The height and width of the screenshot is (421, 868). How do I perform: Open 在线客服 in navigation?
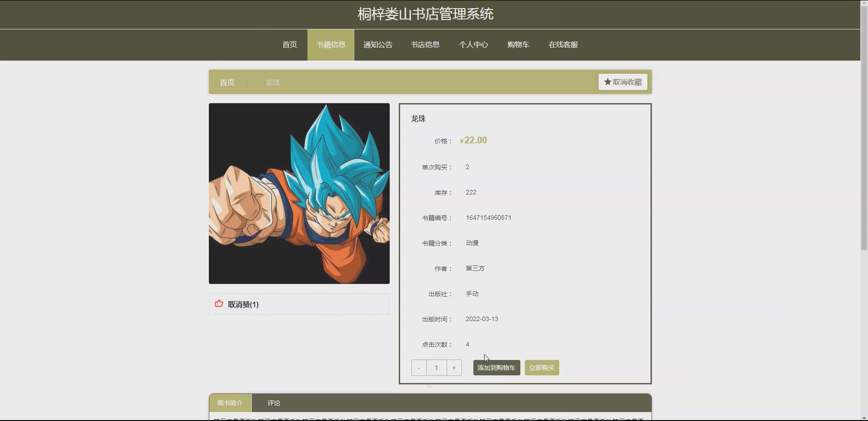563,45
